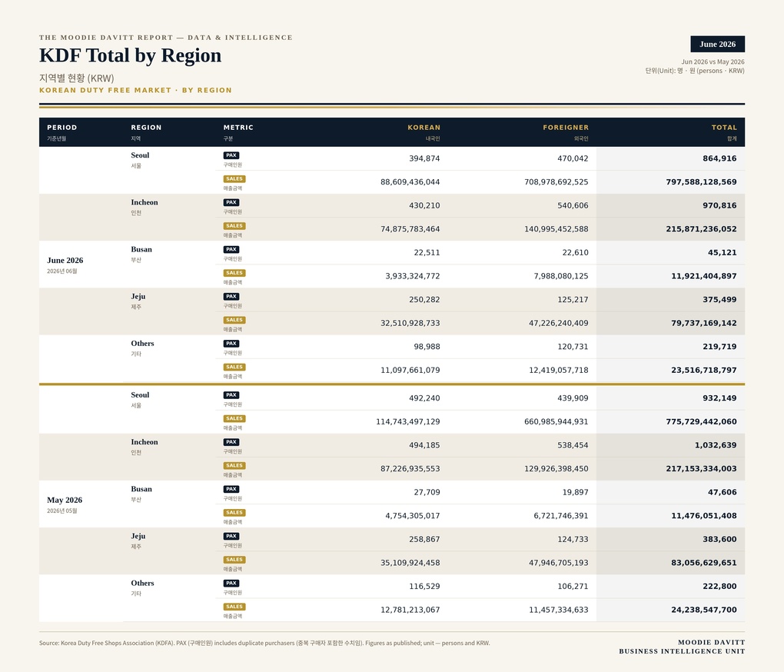Click May Jeju total 383,600
The height and width of the screenshot is (672, 784).
click(719, 539)
